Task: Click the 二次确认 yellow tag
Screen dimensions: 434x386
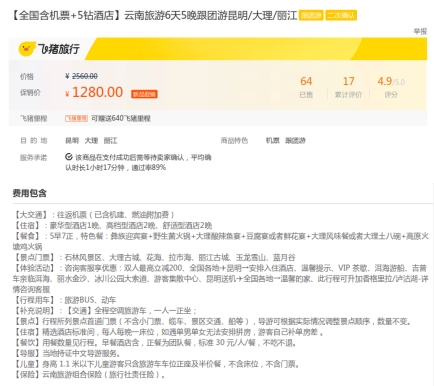Action: point(341,15)
